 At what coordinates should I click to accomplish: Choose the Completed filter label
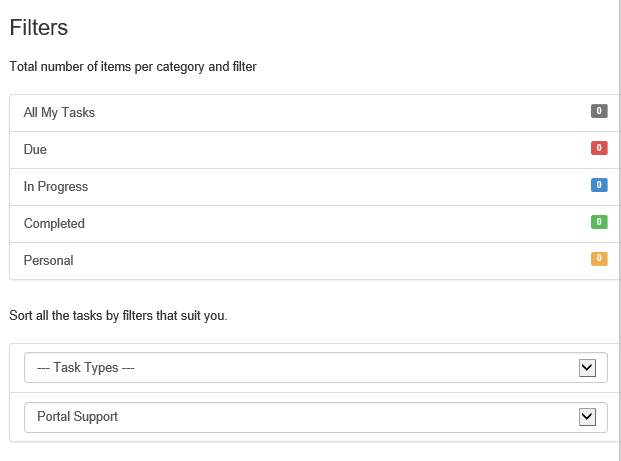click(x=54, y=224)
